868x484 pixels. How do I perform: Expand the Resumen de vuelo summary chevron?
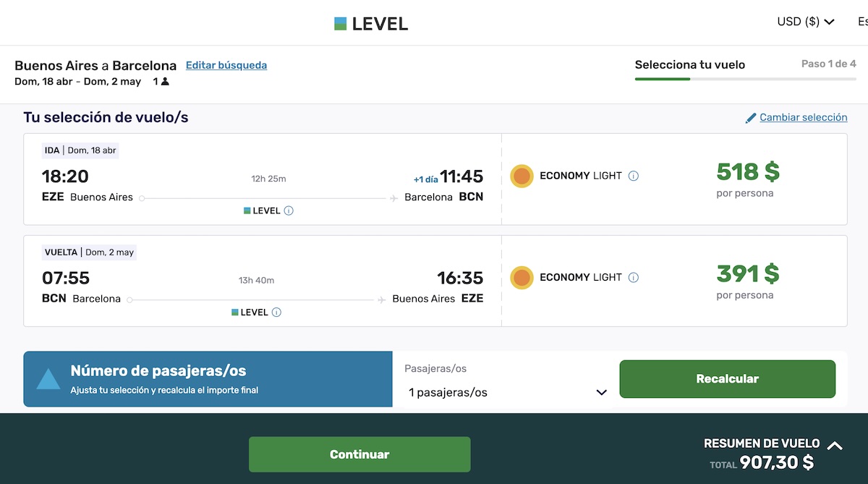[x=835, y=446]
